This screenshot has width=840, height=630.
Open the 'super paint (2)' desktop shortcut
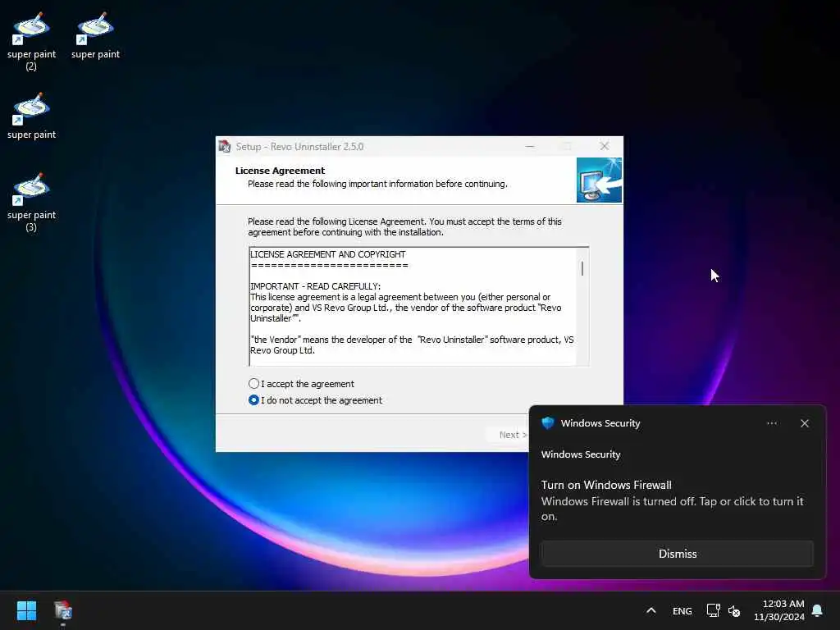(x=31, y=42)
